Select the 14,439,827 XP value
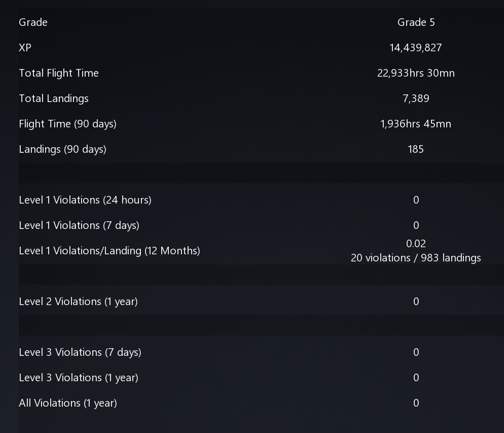Viewport: 504px width, 433px height. [x=416, y=48]
